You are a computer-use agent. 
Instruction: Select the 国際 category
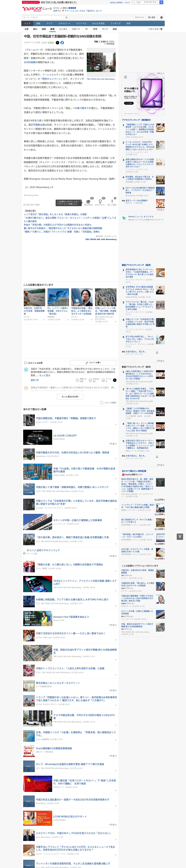point(44,29)
